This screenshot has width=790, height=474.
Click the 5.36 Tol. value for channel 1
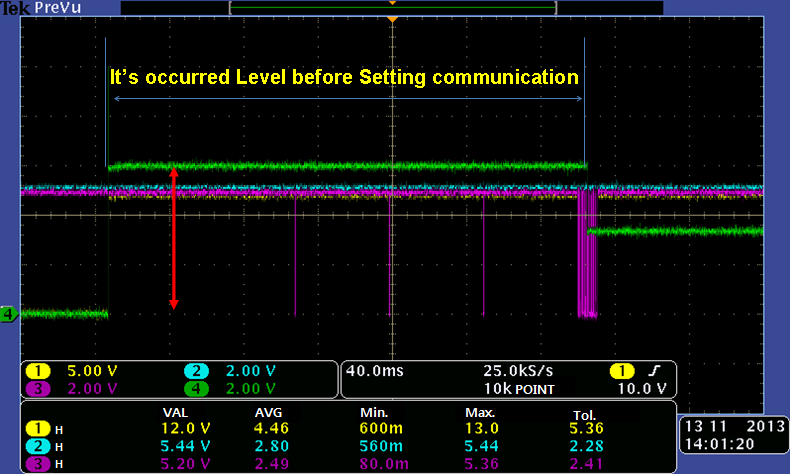pyautogui.click(x=586, y=429)
